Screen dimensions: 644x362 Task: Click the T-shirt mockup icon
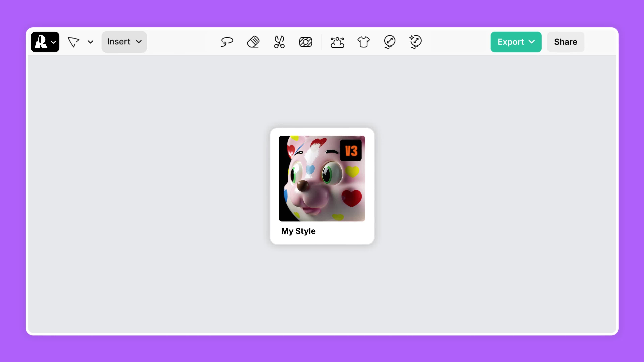point(363,42)
